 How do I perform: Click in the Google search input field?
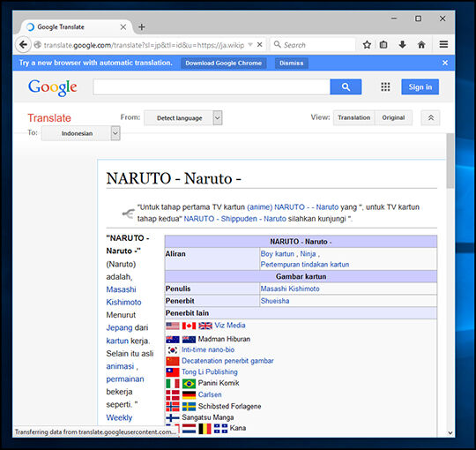(212, 86)
